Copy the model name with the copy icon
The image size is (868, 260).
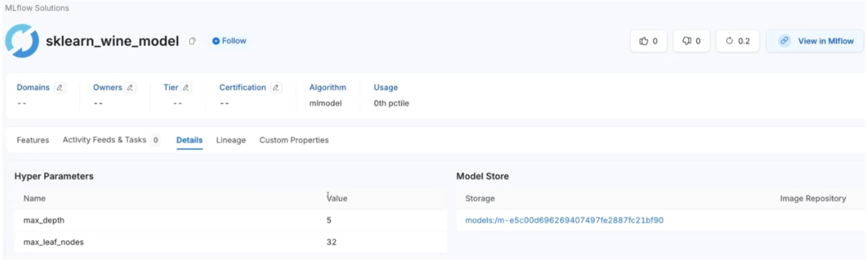[x=192, y=41]
